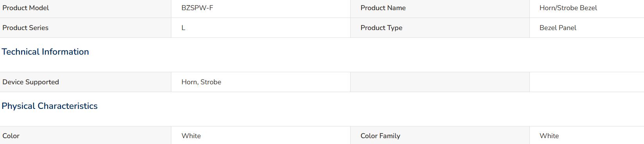Select the Bezel Panel type value
Screen dimensions: 644x144
558,28
